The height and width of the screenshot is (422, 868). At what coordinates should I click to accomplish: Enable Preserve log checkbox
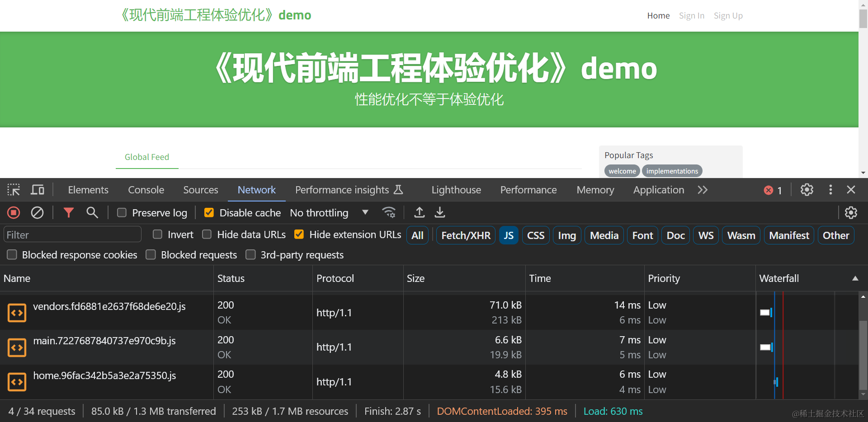click(x=122, y=213)
